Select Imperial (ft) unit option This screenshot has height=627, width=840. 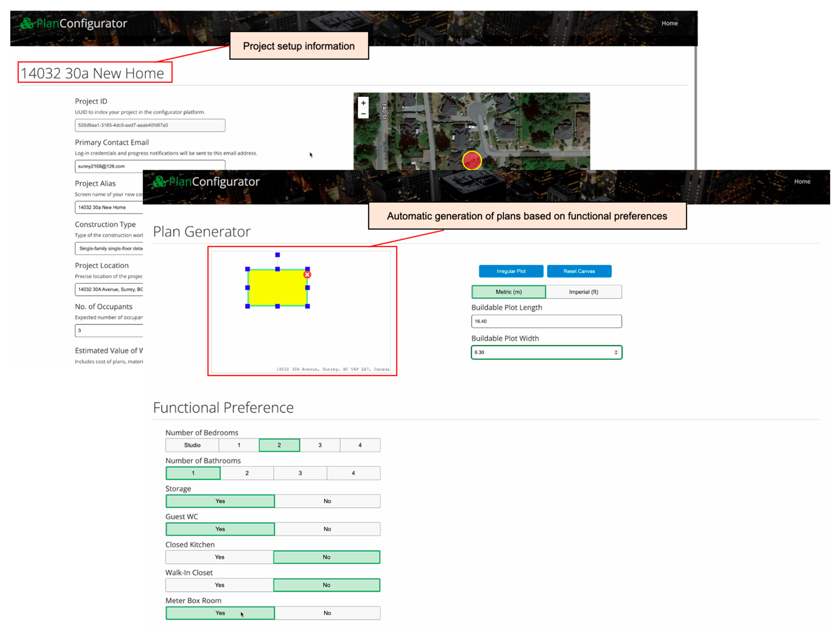583,291
